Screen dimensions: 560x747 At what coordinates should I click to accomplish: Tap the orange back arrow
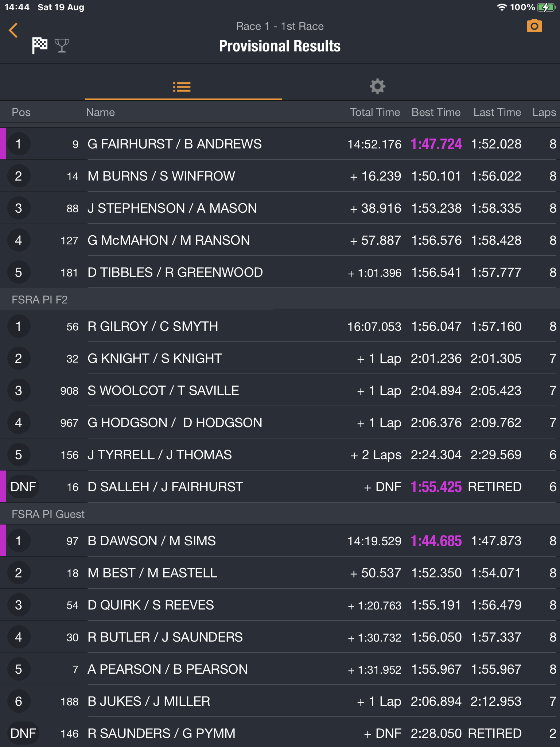[13, 30]
